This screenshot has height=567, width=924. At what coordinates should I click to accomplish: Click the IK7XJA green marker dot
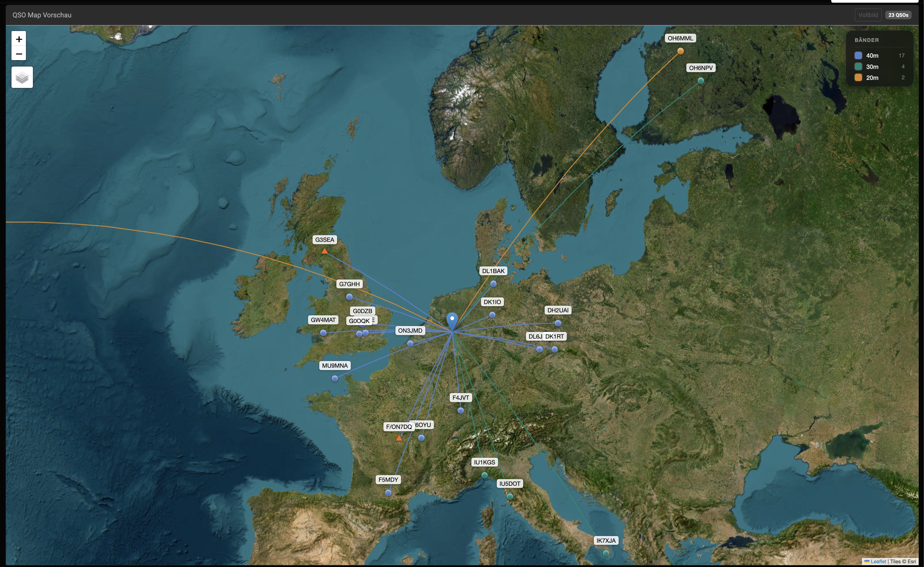(x=606, y=553)
